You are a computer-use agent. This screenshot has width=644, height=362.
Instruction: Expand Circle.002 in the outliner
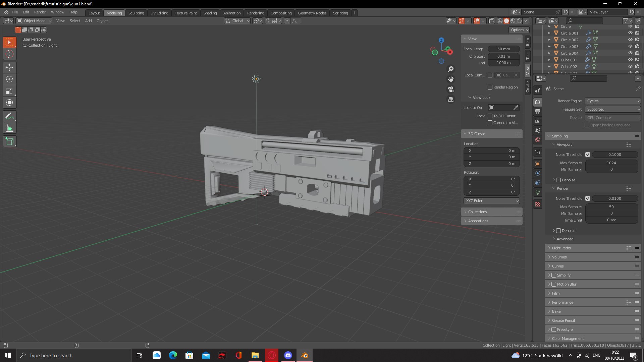(549, 40)
